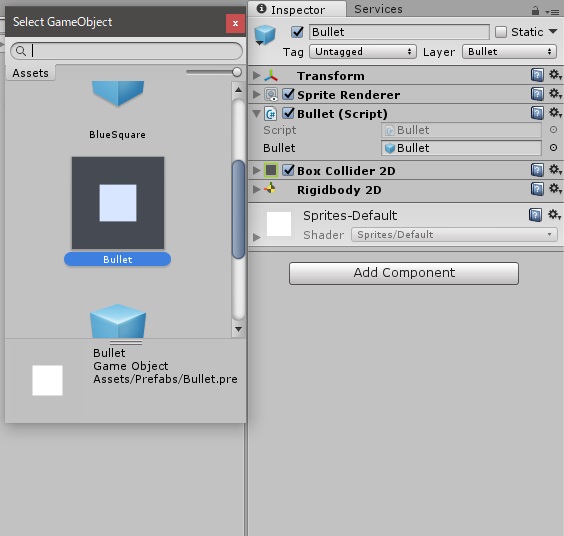Expand the Transform component foldout

point(256,76)
